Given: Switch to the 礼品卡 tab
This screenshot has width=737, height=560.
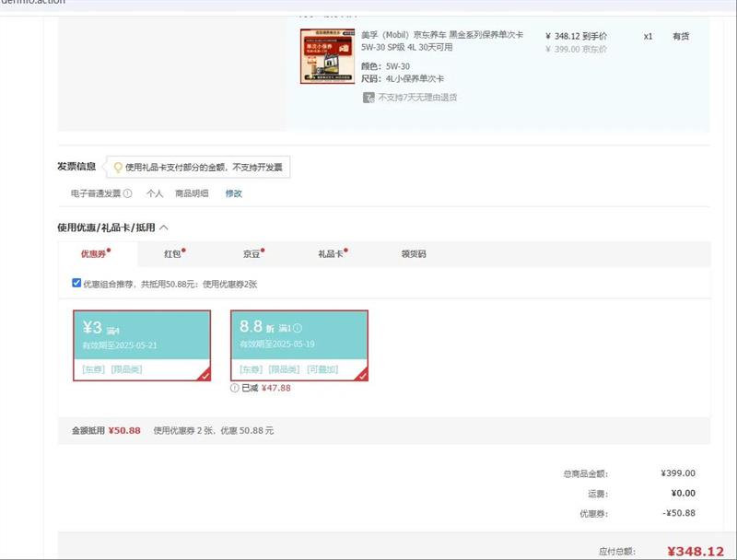Looking at the screenshot, I should [x=333, y=253].
